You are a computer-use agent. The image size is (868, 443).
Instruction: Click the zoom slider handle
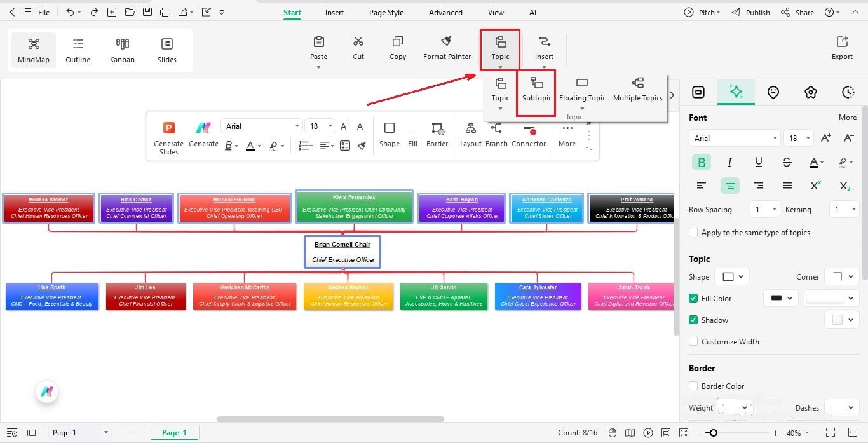(x=714, y=433)
